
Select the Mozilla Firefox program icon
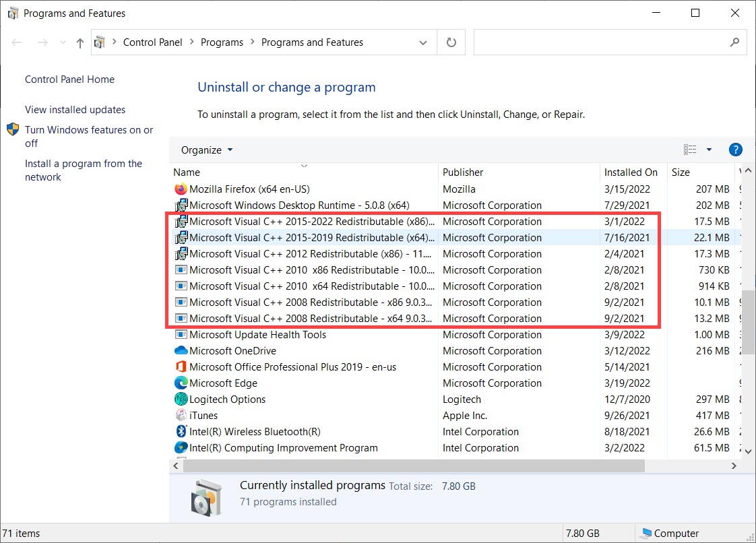181,189
